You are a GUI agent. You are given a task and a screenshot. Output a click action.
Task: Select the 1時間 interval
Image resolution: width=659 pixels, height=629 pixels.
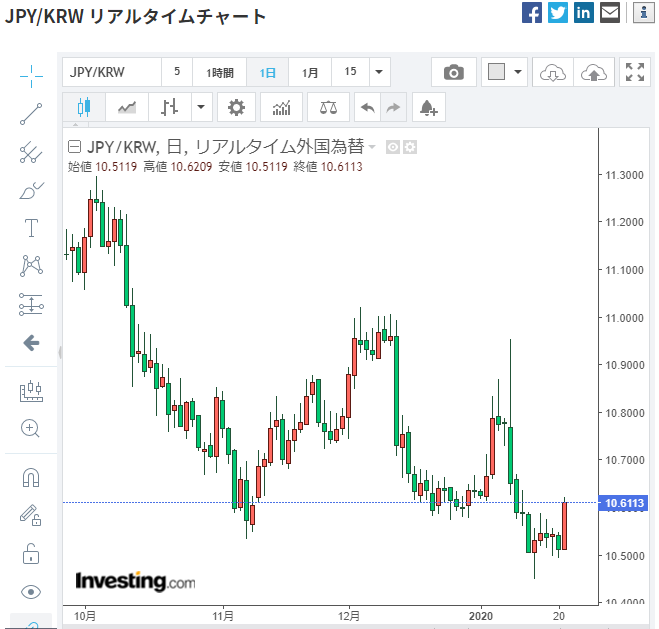pyautogui.click(x=219, y=72)
